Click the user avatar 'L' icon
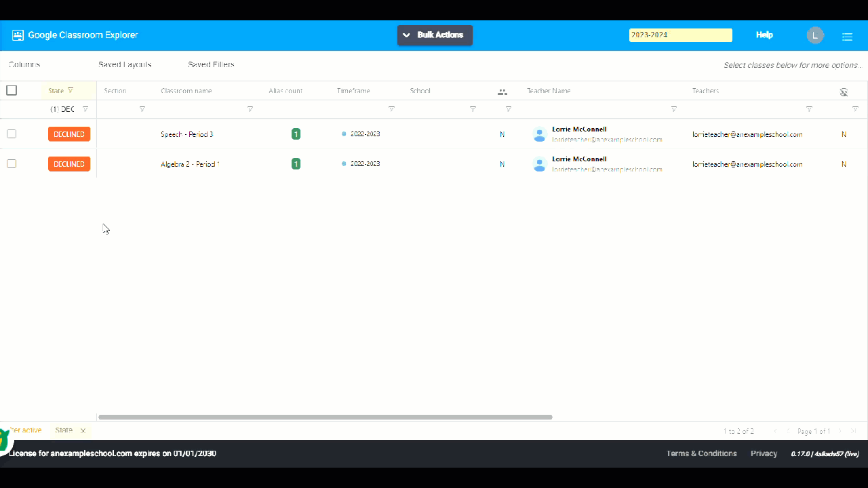 pos(815,35)
